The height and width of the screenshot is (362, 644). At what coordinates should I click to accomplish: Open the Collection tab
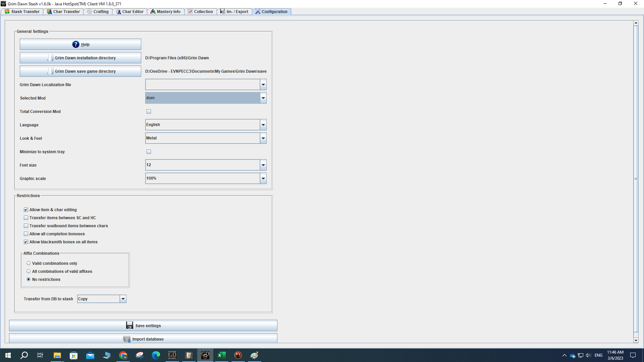(x=201, y=12)
